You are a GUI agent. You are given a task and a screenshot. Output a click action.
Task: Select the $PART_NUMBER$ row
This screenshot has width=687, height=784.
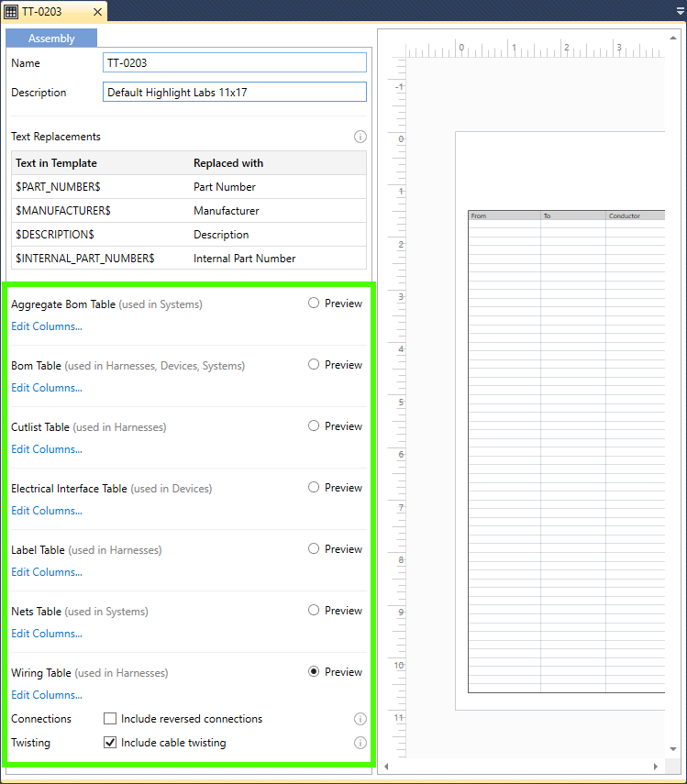(x=189, y=186)
